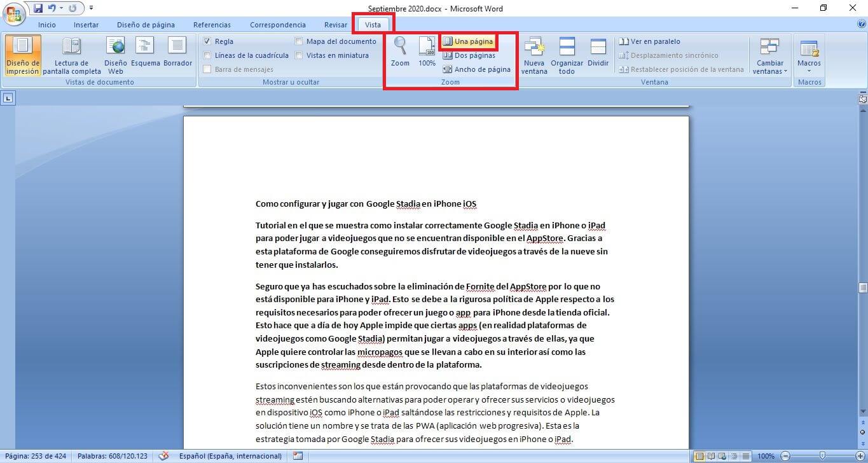Image resolution: width=868 pixels, height=463 pixels.
Task: Click Ver en paralelo
Action: [x=650, y=41]
